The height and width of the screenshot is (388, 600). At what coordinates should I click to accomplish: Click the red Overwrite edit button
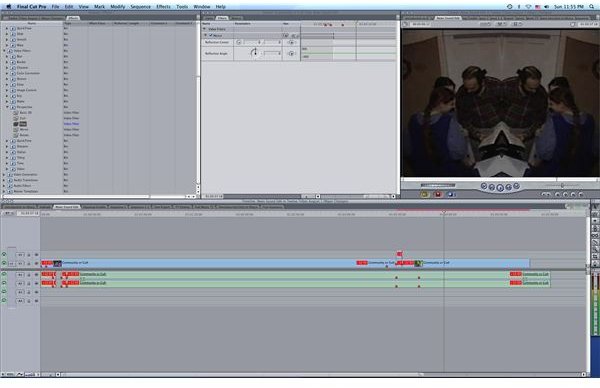pos(438,194)
